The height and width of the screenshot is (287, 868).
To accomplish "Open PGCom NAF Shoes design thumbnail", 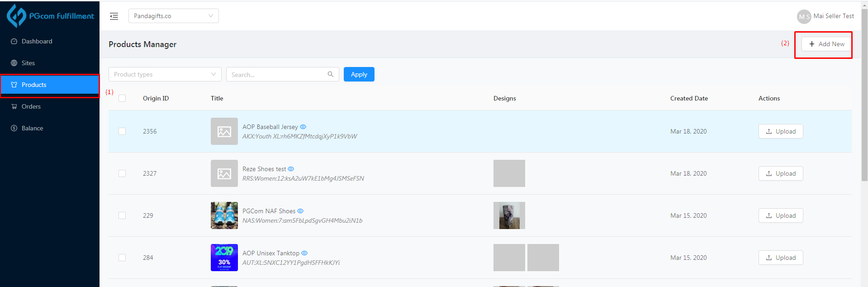I will [x=509, y=215].
